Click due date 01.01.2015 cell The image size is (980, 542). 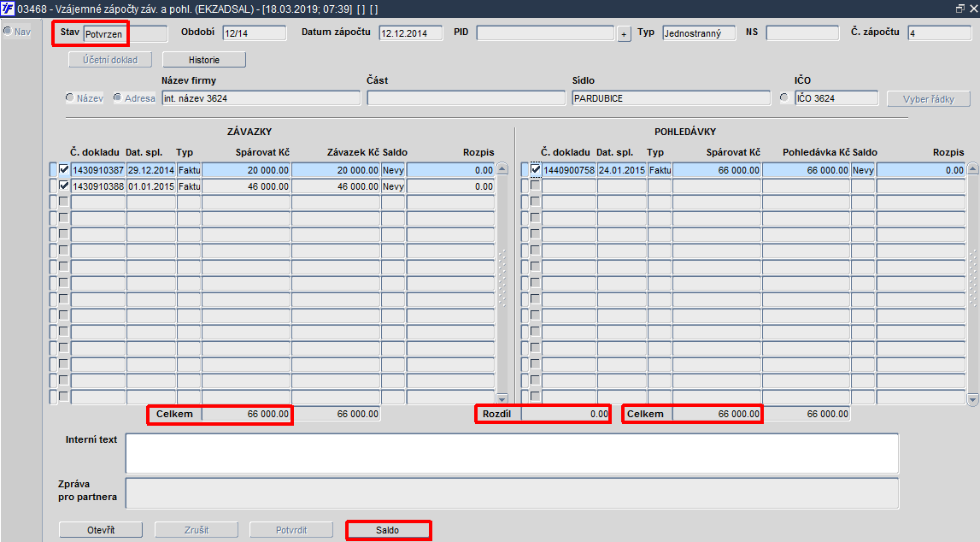[151, 186]
